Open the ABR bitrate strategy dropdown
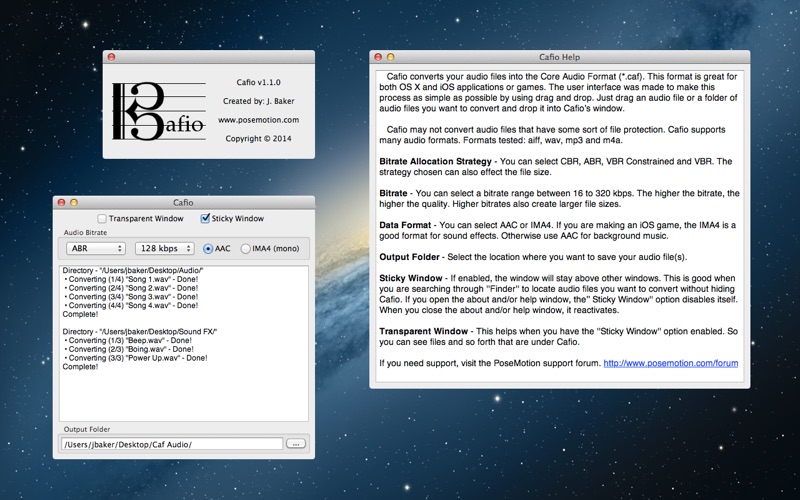Image resolution: width=800 pixels, height=500 pixels. click(96, 248)
